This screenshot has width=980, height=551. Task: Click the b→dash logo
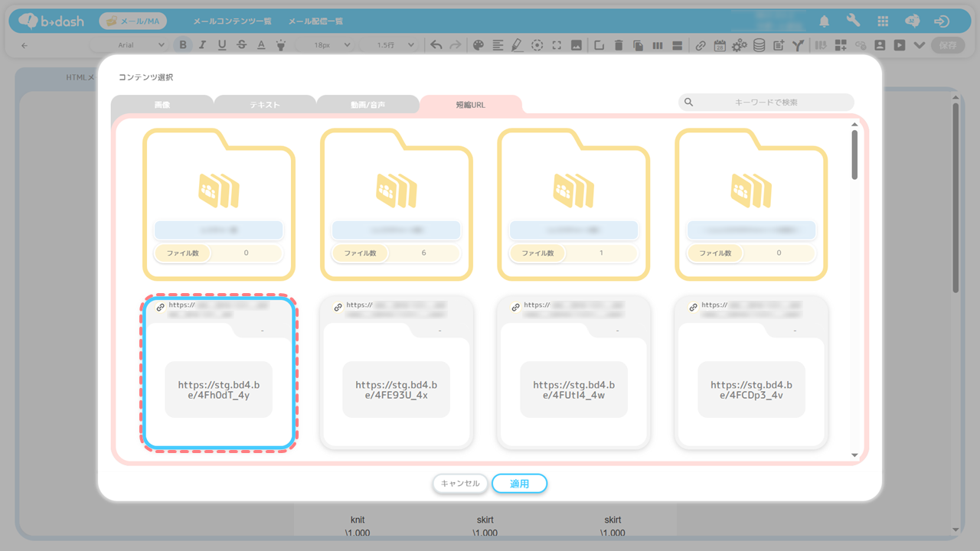tap(52, 21)
